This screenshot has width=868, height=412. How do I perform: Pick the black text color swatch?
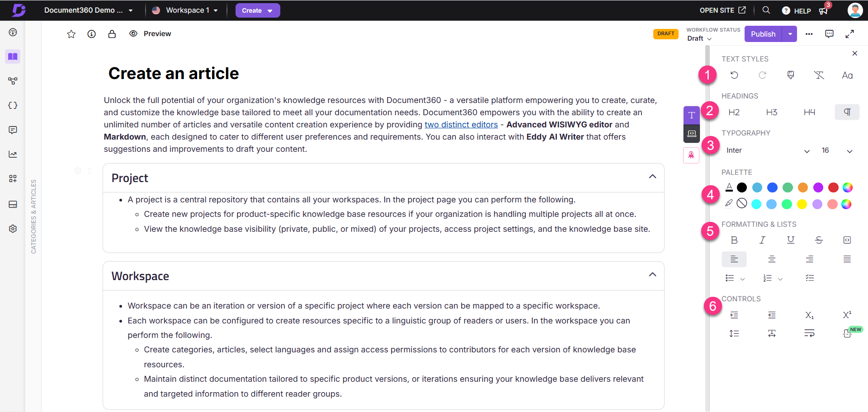[742, 187]
